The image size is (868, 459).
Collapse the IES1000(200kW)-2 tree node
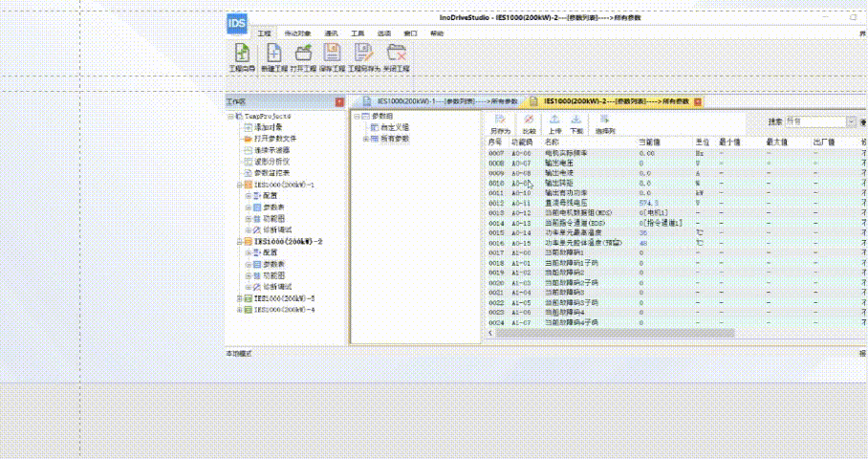pyautogui.click(x=240, y=242)
